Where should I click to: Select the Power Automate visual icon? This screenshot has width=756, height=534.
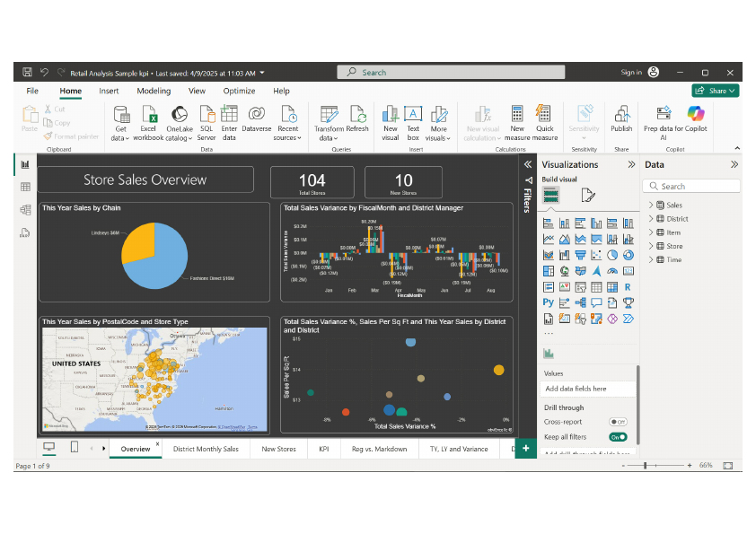pos(629,319)
